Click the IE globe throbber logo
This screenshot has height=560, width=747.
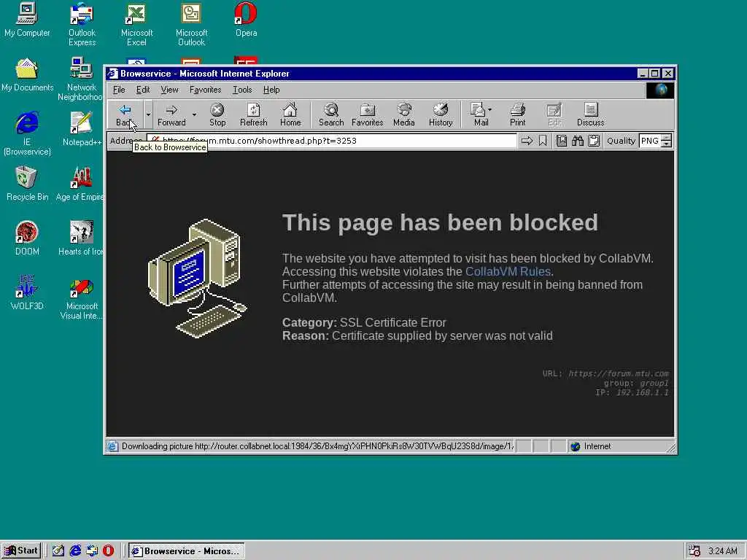(659, 90)
